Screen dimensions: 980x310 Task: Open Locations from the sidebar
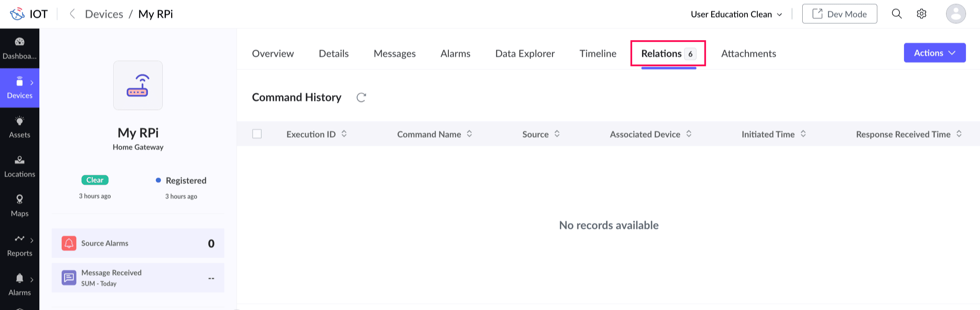click(20, 166)
